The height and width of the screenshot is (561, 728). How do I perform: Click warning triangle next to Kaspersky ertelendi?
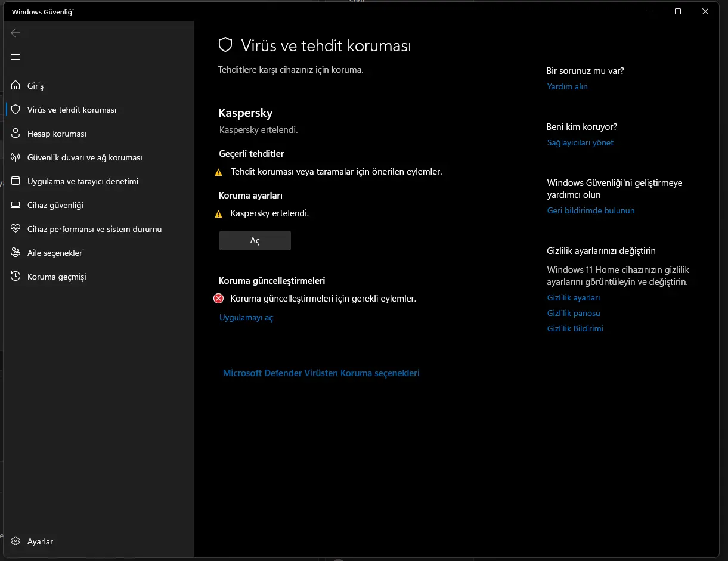pyautogui.click(x=218, y=213)
